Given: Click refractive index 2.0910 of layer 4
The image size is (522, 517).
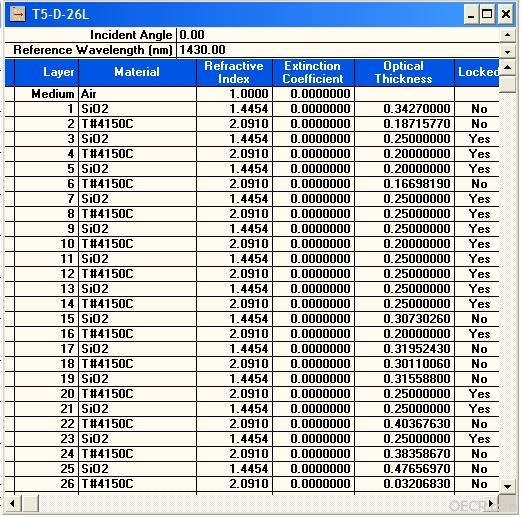Looking at the screenshot, I should click(x=234, y=154).
